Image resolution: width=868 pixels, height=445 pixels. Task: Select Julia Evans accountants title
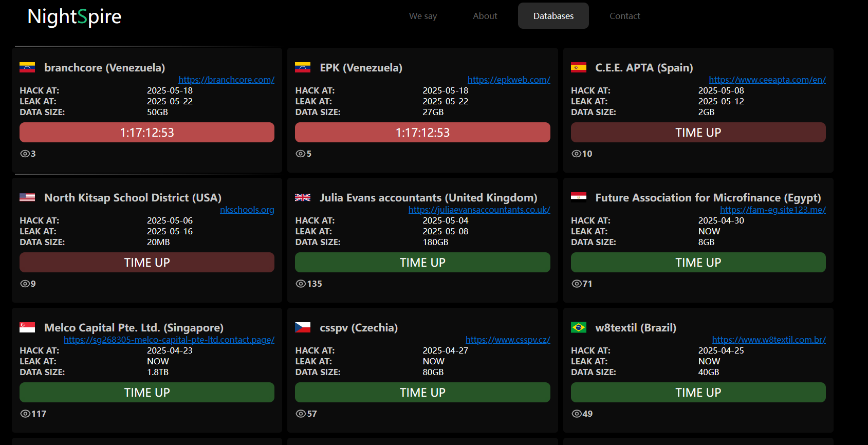tap(429, 197)
